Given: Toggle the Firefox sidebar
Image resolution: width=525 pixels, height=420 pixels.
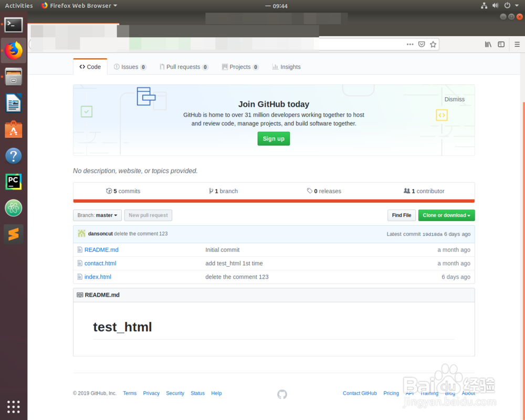Looking at the screenshot, I should tap(501, 44).
